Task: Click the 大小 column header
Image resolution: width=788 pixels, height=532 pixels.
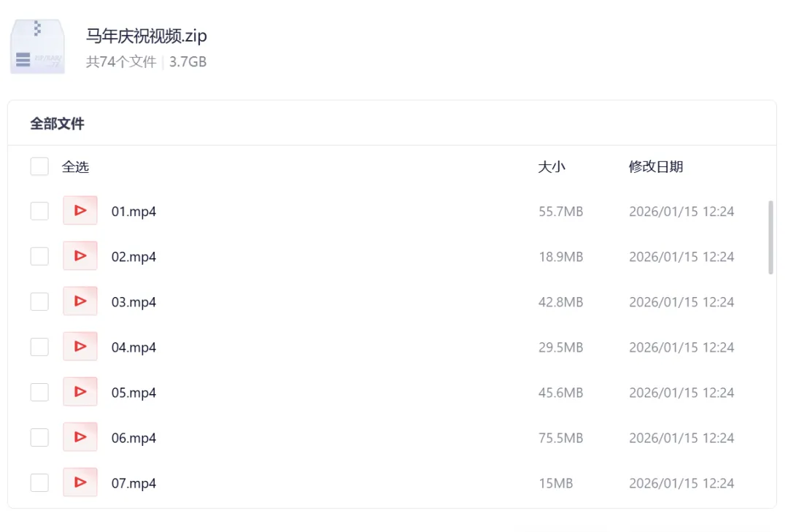Action: click(552, 167)
